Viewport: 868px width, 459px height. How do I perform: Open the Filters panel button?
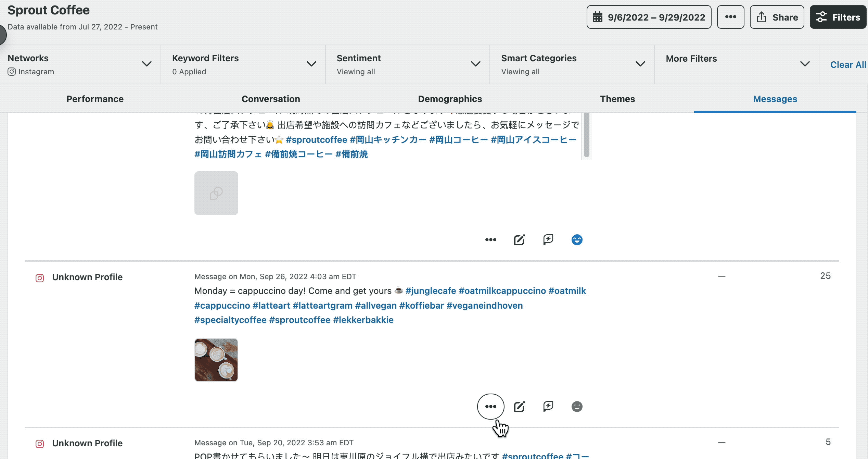pos(838,17)
